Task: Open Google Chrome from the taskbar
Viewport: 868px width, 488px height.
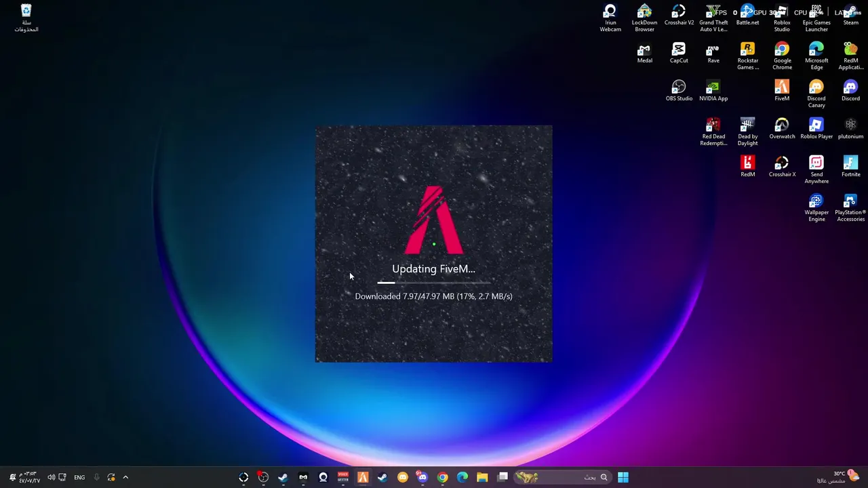Action: 442,477
